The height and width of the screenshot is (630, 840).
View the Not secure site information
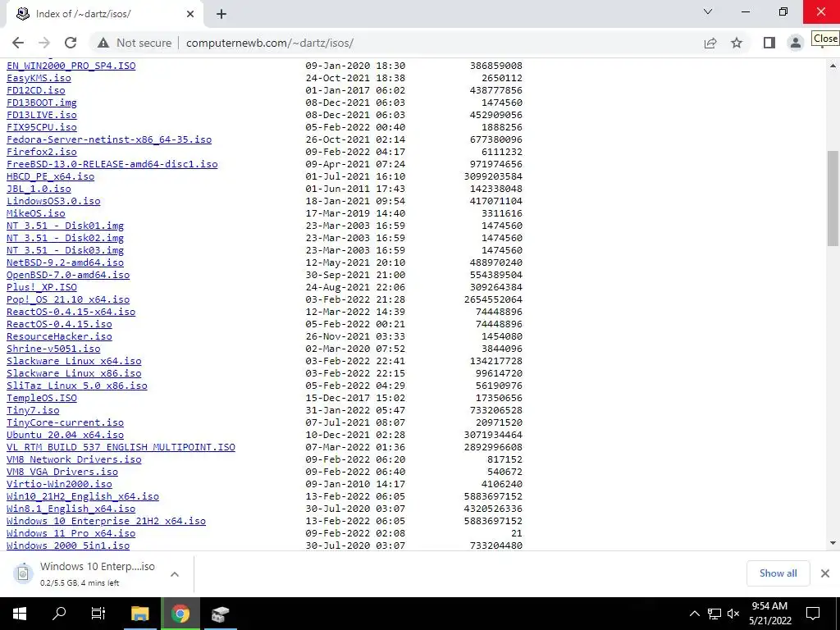135,43
